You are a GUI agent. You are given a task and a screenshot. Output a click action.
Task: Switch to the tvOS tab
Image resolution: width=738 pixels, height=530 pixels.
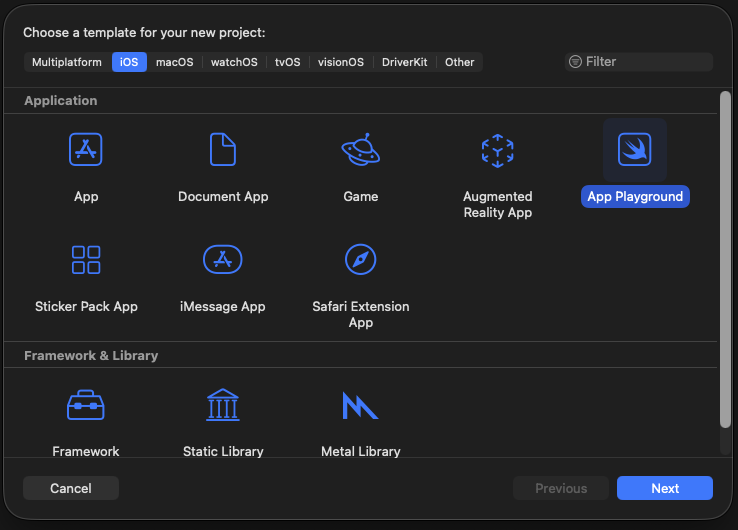[x=288, y=62]
